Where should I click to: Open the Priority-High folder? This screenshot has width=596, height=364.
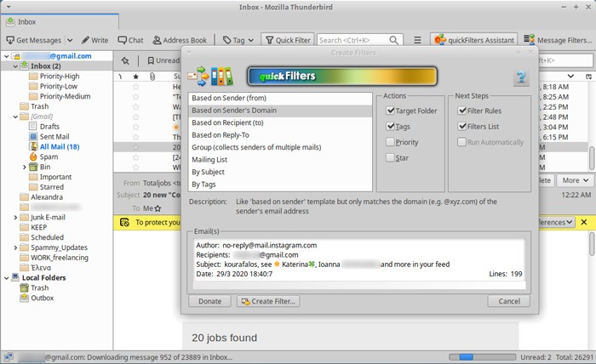[x=60, y=77]
